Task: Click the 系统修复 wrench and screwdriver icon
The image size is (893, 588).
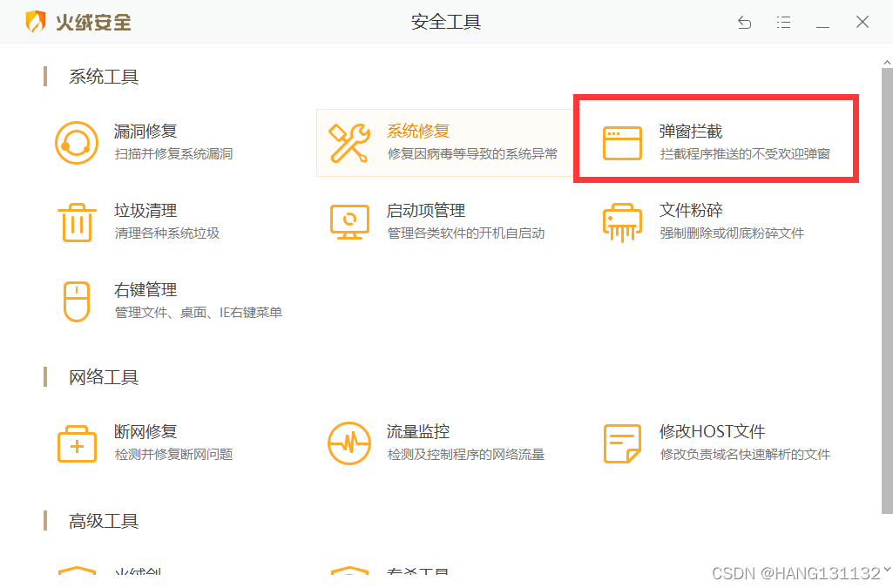Action: (x=349, y=143)
